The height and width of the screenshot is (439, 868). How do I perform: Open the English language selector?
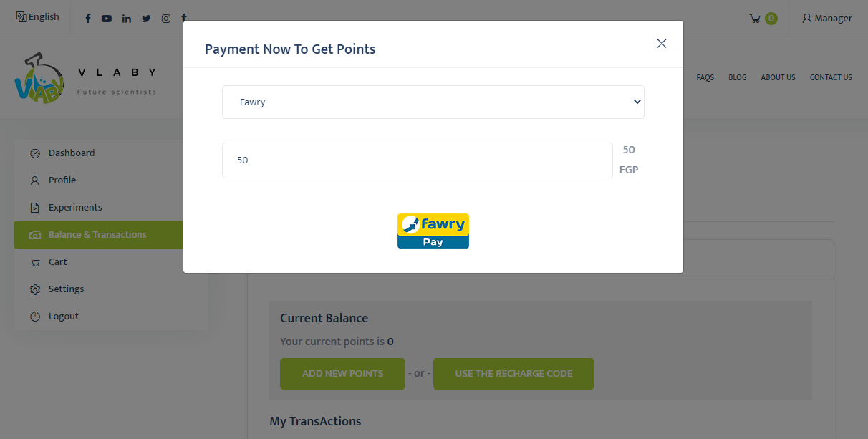click(x=38, y=17)
